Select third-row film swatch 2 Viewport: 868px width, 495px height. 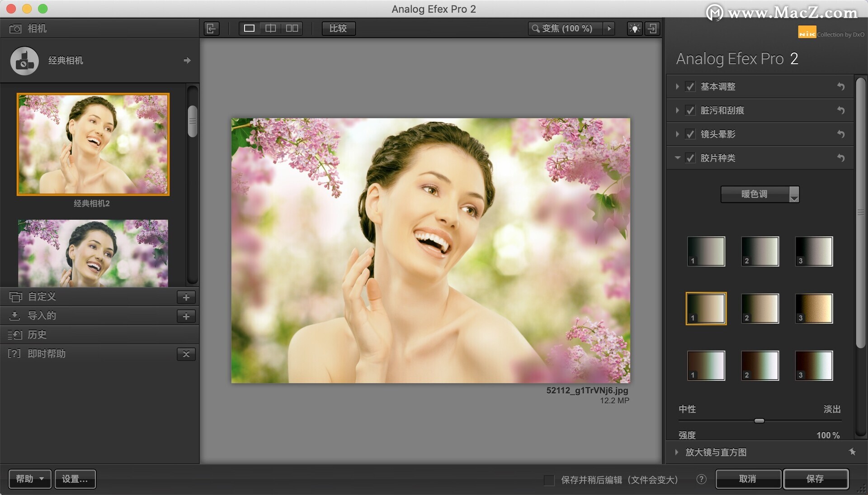(x=760, y=366)
